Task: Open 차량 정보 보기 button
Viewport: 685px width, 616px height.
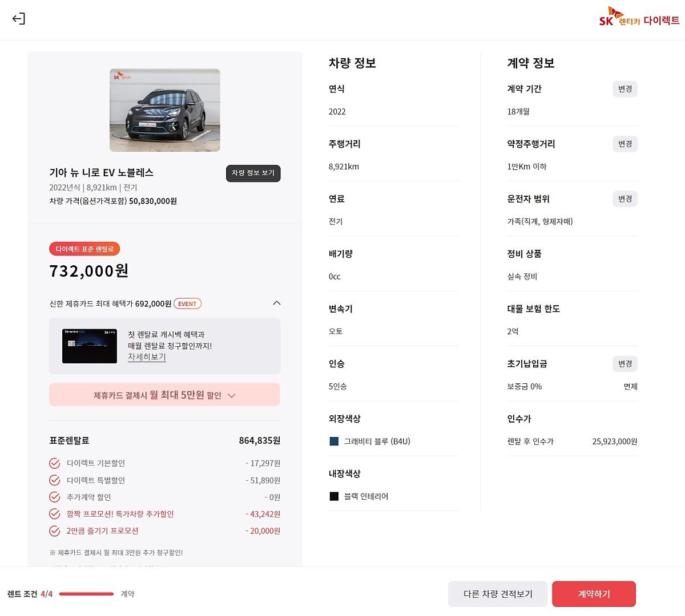Action: click(253, 173)
